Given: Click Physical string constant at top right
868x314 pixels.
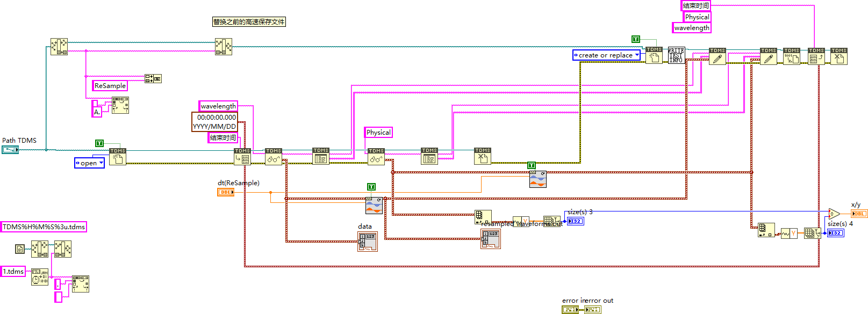Looking at the screenshot, I should (x=697, y=17).
